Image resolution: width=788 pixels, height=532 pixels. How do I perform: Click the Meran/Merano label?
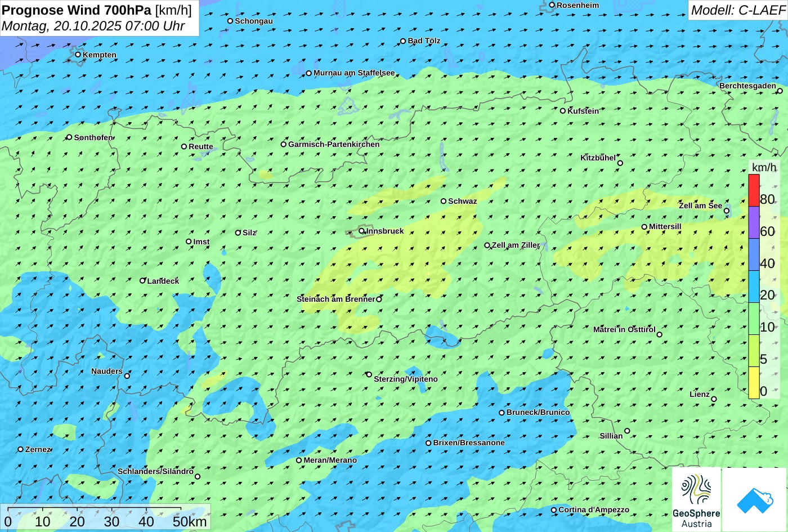pos(330,460)
